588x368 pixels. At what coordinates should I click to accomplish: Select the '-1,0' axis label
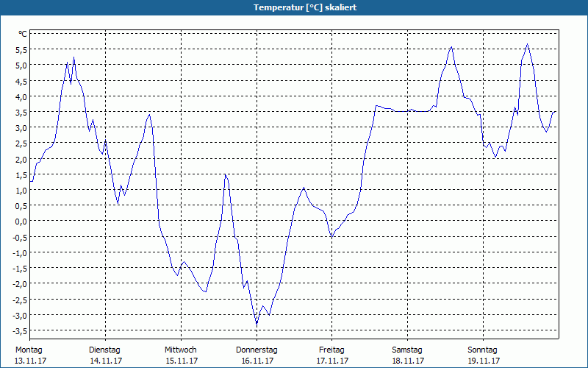[21, 252]
